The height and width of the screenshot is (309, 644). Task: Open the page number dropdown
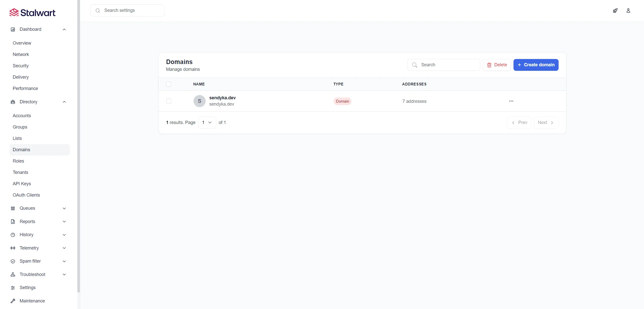[x=207, y=122]
